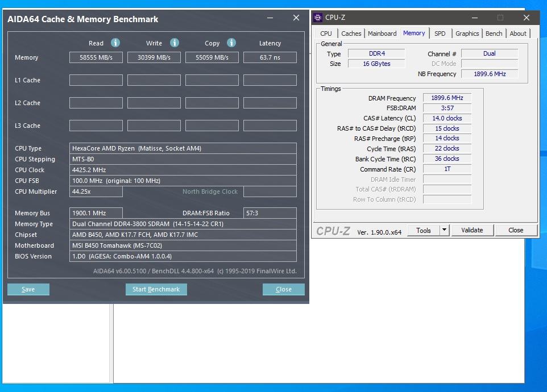Click the FSB:DRAM value 3:57
Viewport: 547px width, 392px height.
click(x=447, y=108)
